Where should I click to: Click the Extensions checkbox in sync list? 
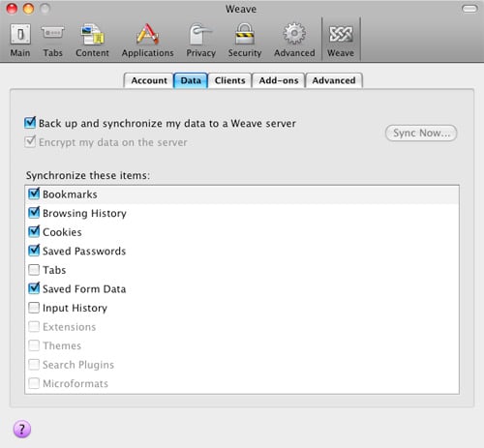[34, 327]
